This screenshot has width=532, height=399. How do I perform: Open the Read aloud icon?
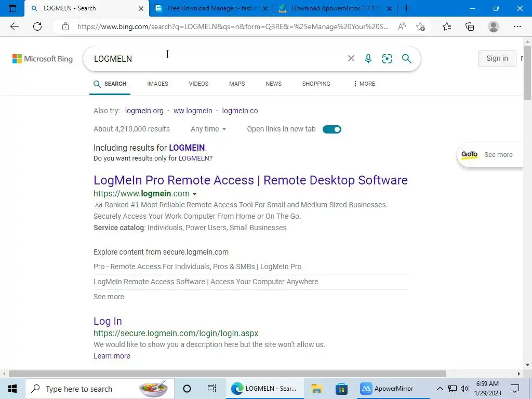(402, 26)
